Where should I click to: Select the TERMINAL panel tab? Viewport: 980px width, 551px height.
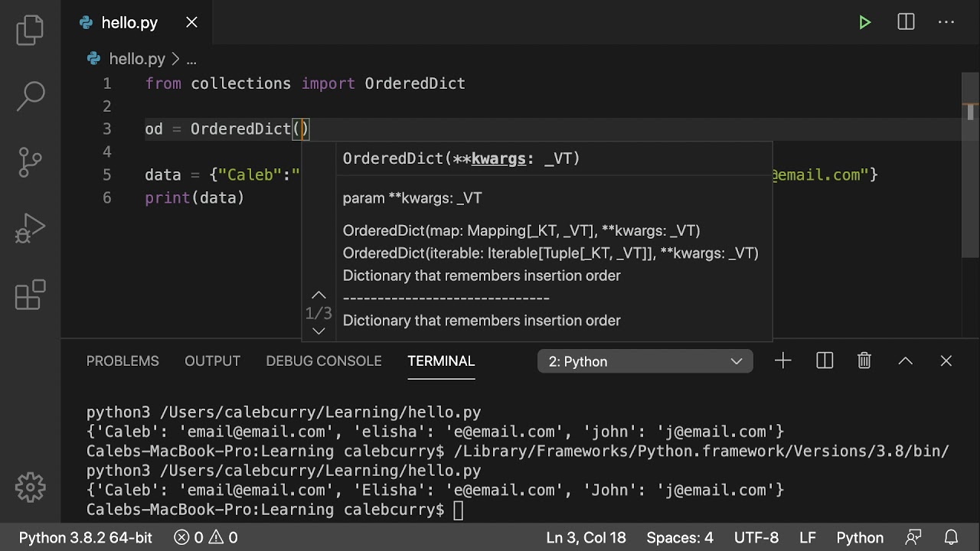441,361
